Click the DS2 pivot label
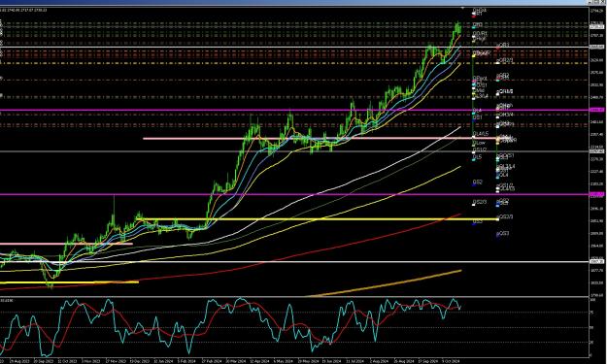This screenshot has height=364, width=607. point(478,182)
